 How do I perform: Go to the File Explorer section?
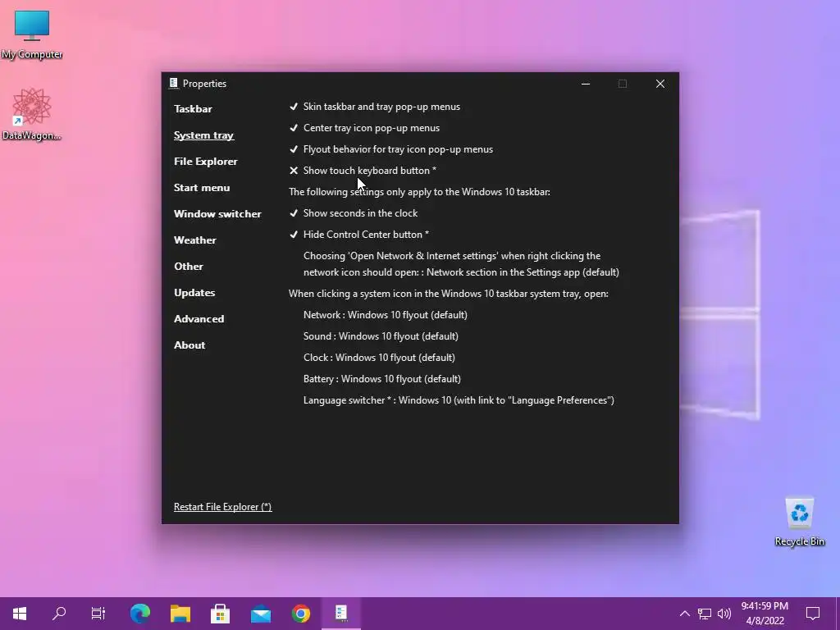click(205, 162)
